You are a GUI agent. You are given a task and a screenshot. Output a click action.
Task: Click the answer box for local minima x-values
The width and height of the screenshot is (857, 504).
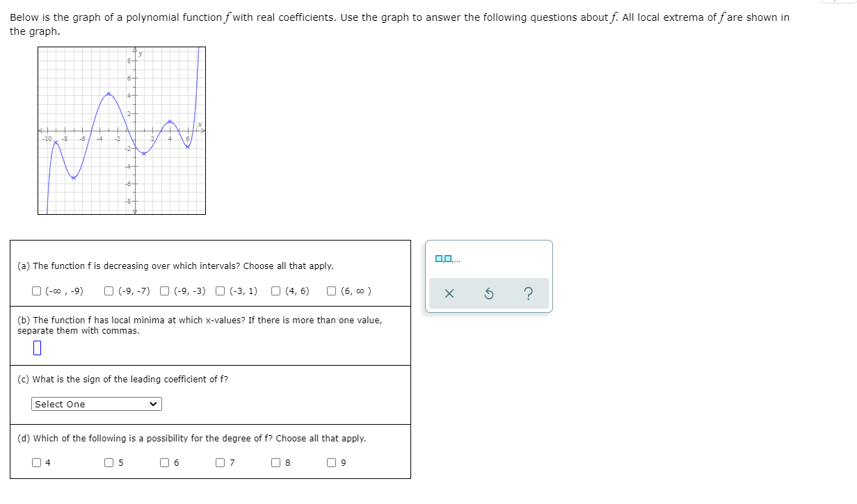36,348
